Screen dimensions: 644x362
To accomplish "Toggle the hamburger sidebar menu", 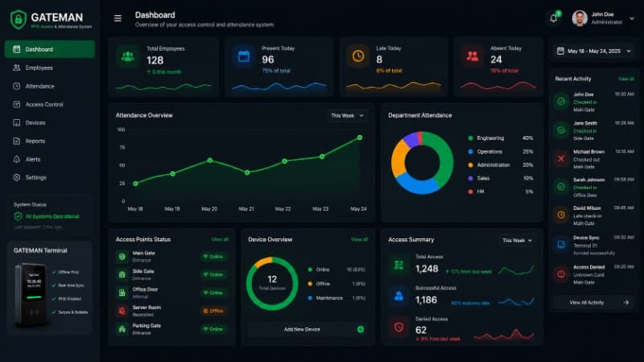I will point(118,19).
